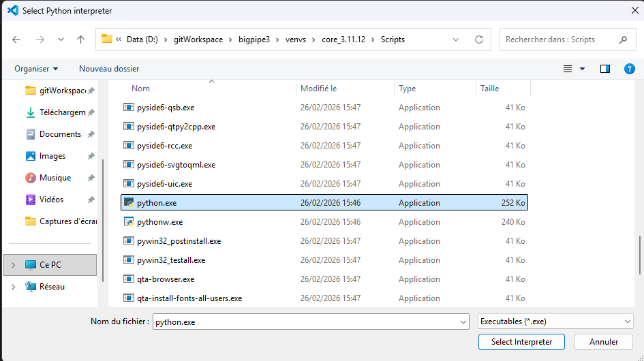The height and width of the screenshot is (361, 644).
Task: Click the Annuler button
Action: pos(603,342)
